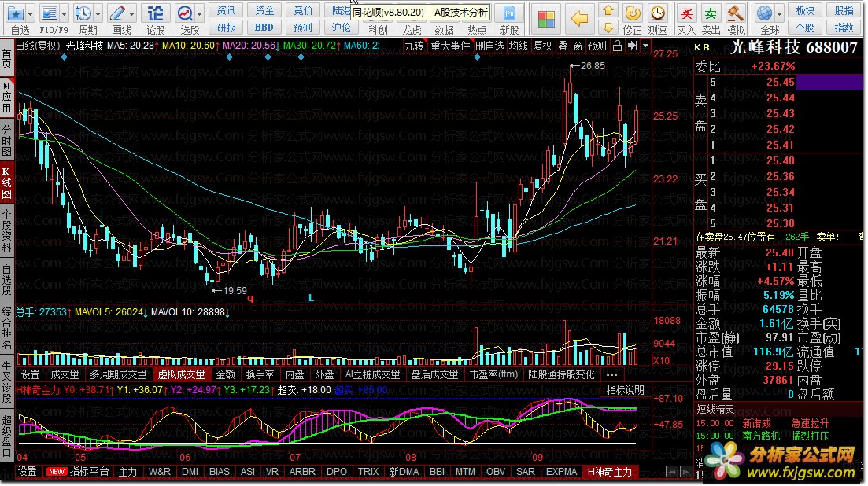The width and height of the screenshot is (868, 486).
Task: Switch to 市盈率(ttm) tab
Action: [493, 375]
